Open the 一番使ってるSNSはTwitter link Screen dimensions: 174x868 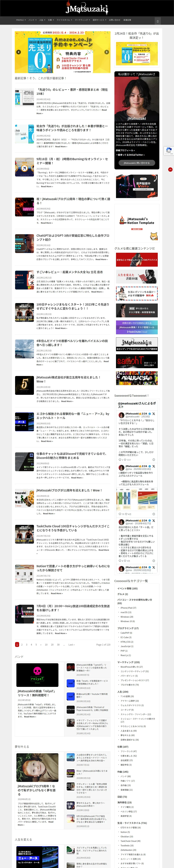(x=130, y=155)
